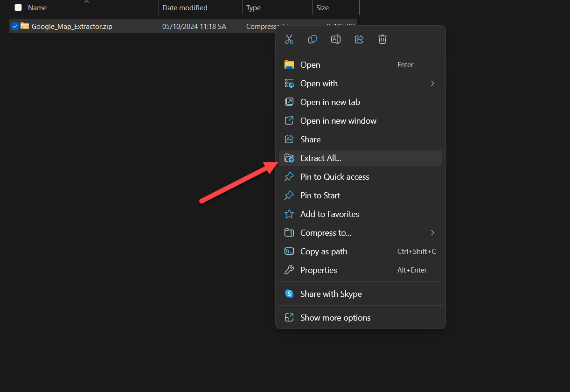Click the Skype icon beside Share with Skype
This screenshot has width=570, height=392.
289,294
